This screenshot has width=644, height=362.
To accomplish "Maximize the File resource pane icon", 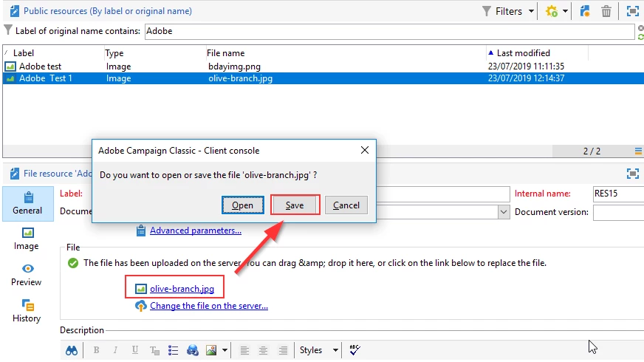I will [632, 174].
